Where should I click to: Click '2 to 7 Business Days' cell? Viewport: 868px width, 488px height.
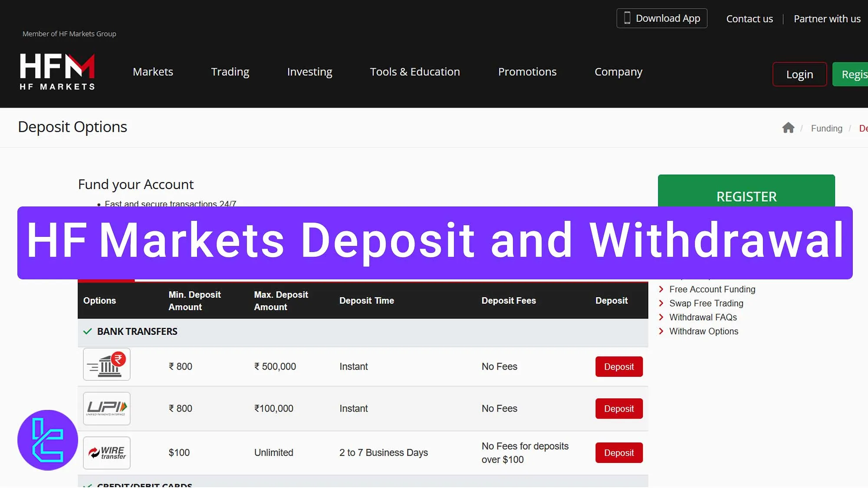384,453
